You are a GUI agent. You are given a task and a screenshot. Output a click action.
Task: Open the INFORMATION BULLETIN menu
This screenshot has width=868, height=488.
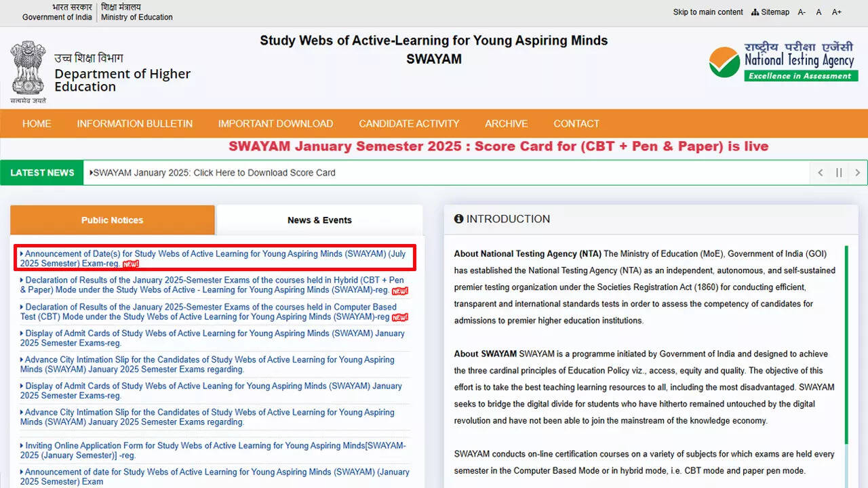[135, 123]
